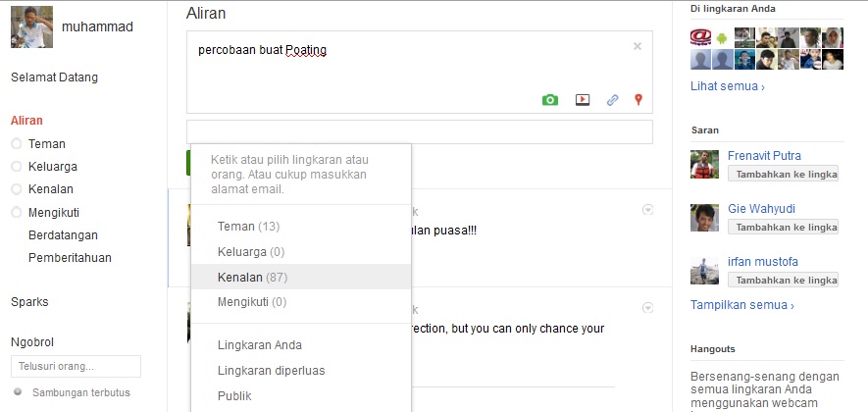The image size is (868, 412).
Task: Choose Publik in the sharing list
Action: coord(234,396)
